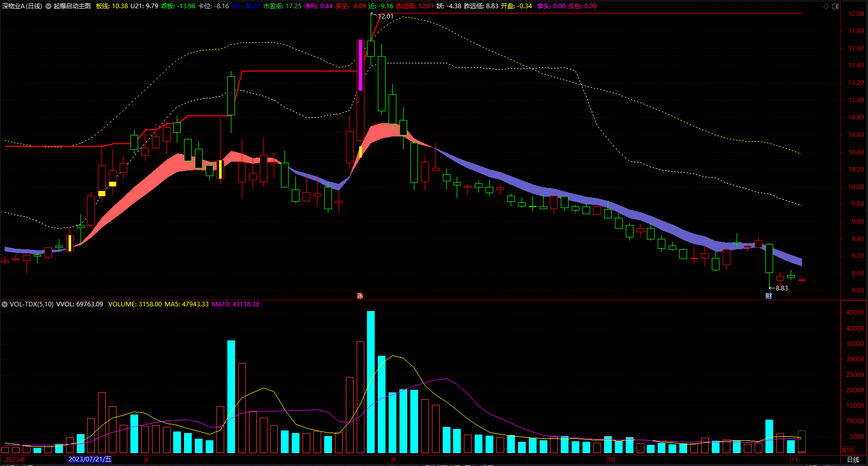Click the 45000 volume axis label
The height and width of the screenshot is (466, 868).
[855, 313]
